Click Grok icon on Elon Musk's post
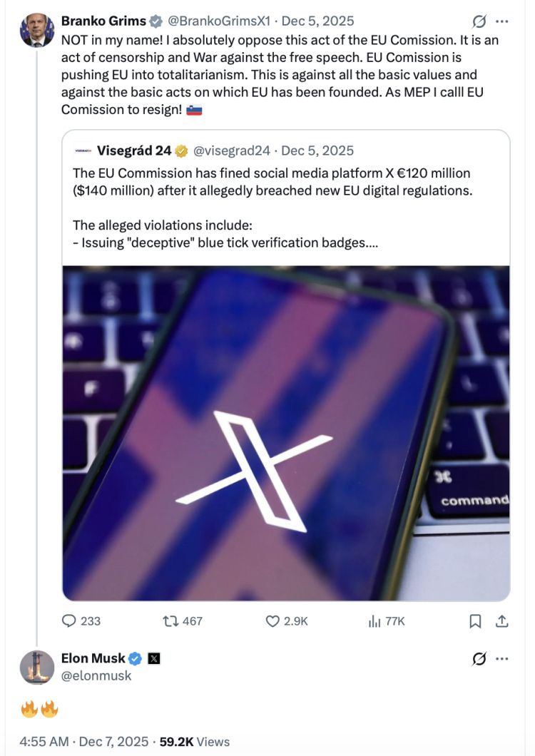 (479, 658)
